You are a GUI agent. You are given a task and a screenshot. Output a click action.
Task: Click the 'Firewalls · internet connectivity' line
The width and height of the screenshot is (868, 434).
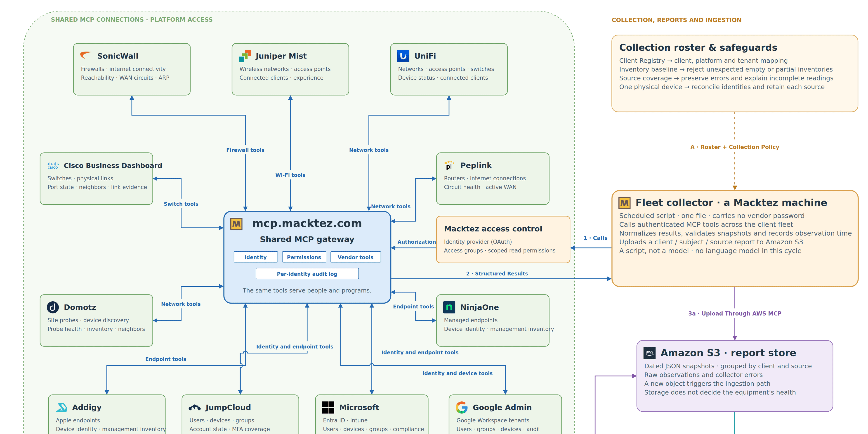(123, 69)
